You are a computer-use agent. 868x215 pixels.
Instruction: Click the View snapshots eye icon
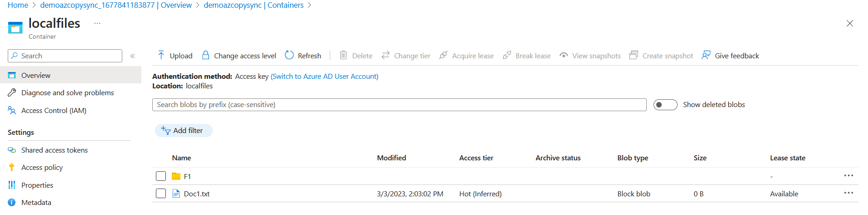tap(564, 55)
